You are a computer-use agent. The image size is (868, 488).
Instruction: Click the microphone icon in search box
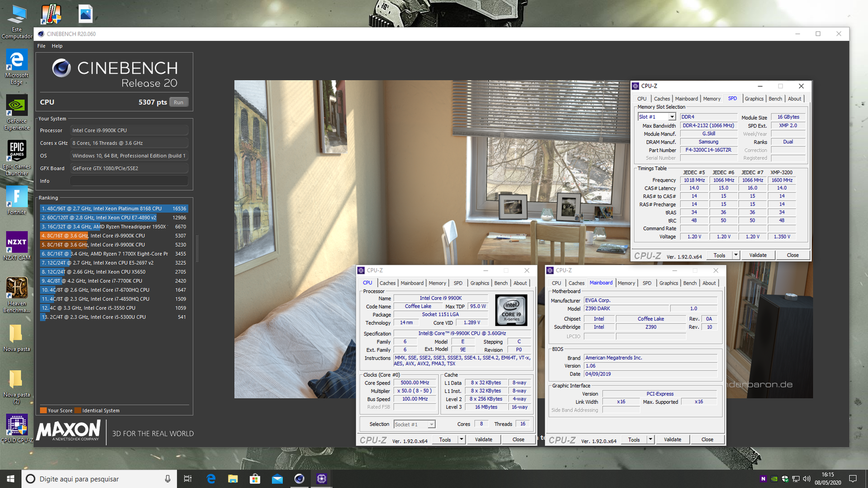click(167, 479)
